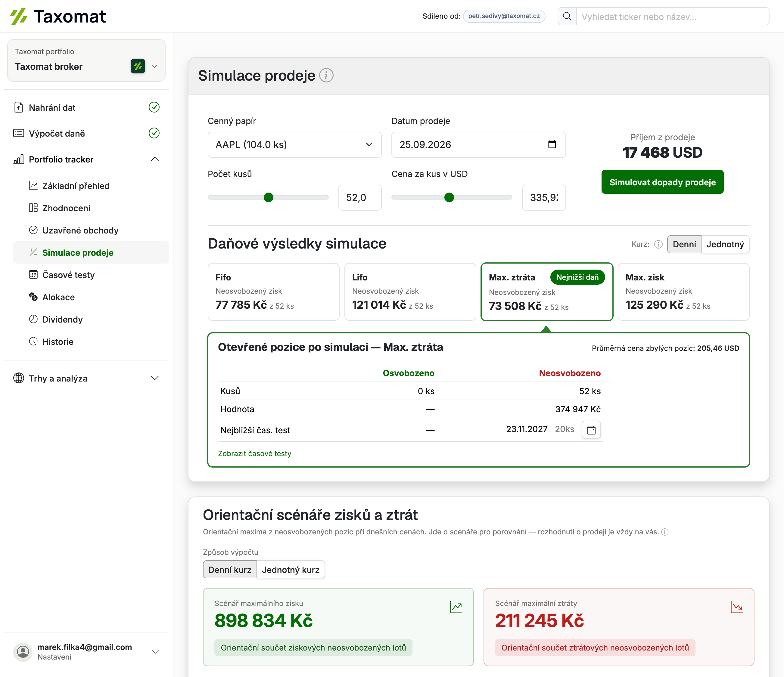Viewport: 784px width, 677px height.
Task: Select the Lifo result card
Action: point(410,292)
